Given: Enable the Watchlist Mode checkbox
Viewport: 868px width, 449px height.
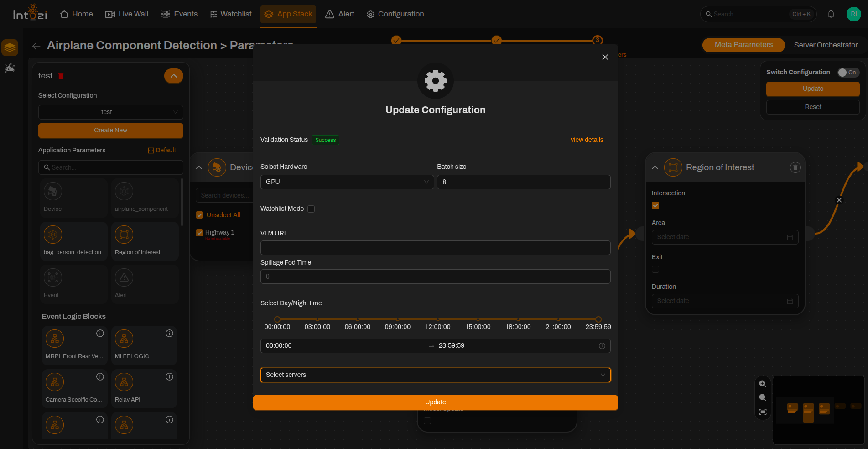Looking at the screenshot, I should (311, 209).
